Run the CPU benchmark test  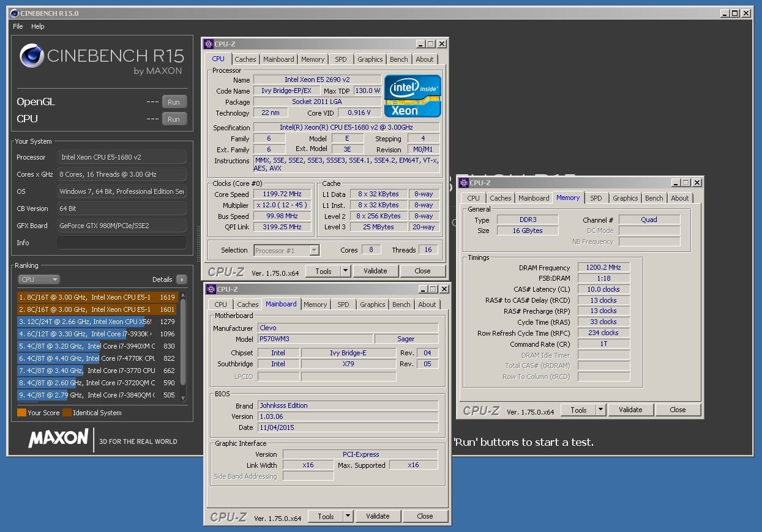[x=174, y=119]
